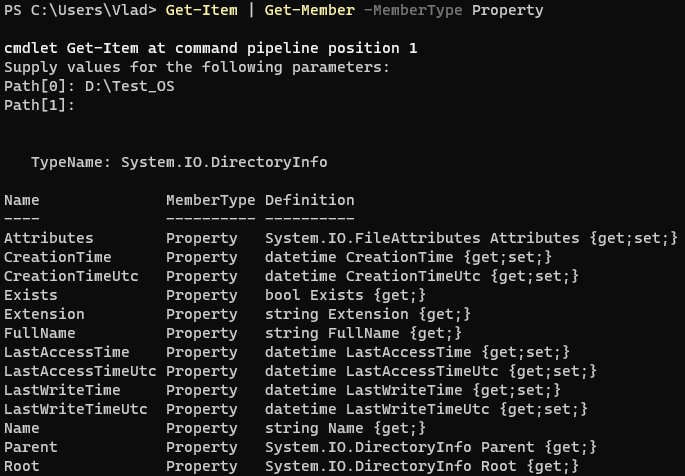Click the 'MemberType' column header

point(211,200)
